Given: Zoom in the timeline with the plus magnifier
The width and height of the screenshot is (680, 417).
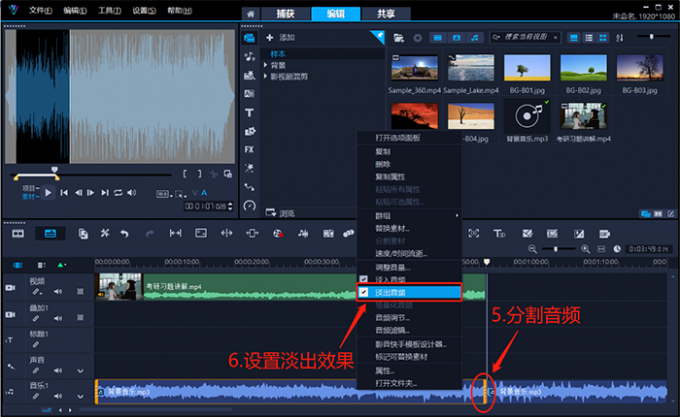Looking at the screenshot, I should [585, 249].
